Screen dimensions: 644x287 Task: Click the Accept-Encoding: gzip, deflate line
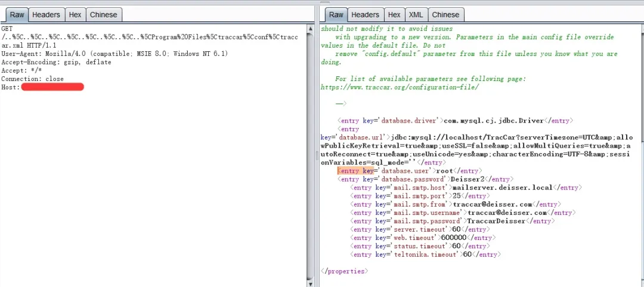pos(56,62)
